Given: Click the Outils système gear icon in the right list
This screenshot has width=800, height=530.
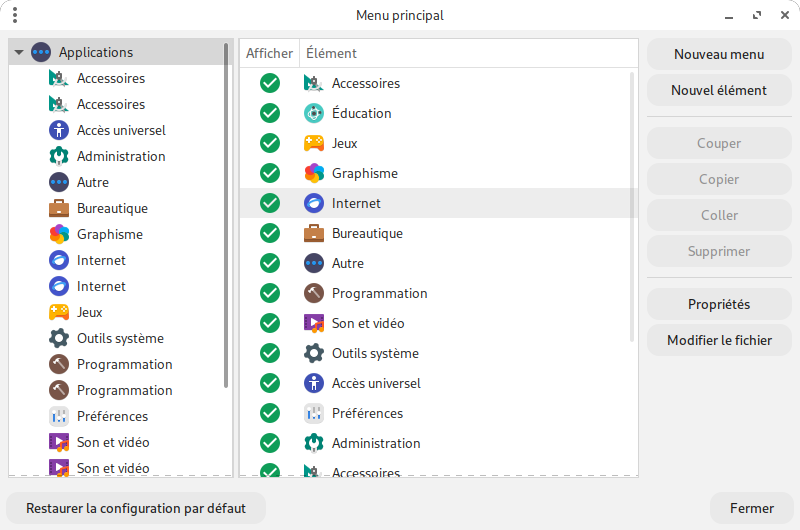Looking at the screenshot, I should (314, 353).
